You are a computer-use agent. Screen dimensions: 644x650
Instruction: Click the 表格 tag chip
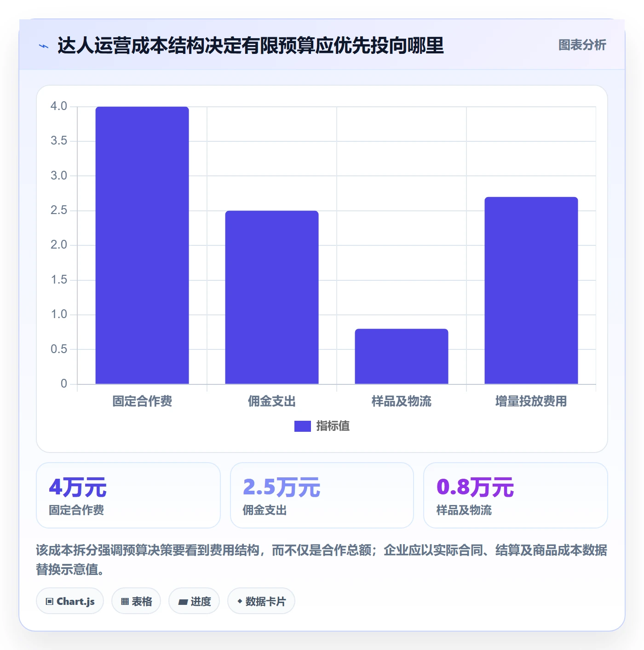pyautogui.click(x=136, y=601)
